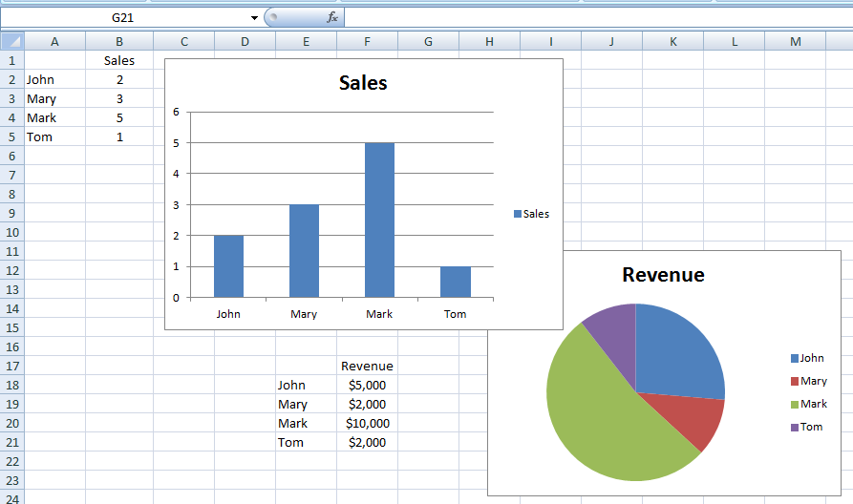Click cell E19 containing Mary
Viewport: 853px width, 504px height.
tap(307, 404)
